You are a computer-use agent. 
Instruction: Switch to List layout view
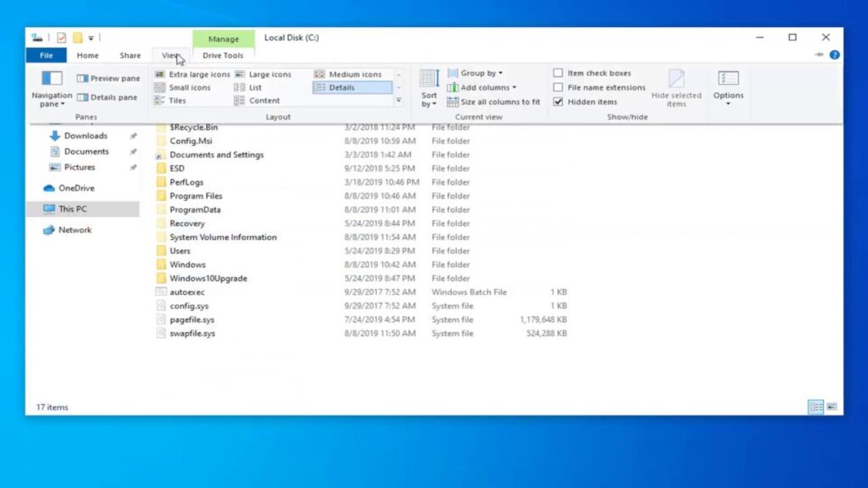coord(255,86)
